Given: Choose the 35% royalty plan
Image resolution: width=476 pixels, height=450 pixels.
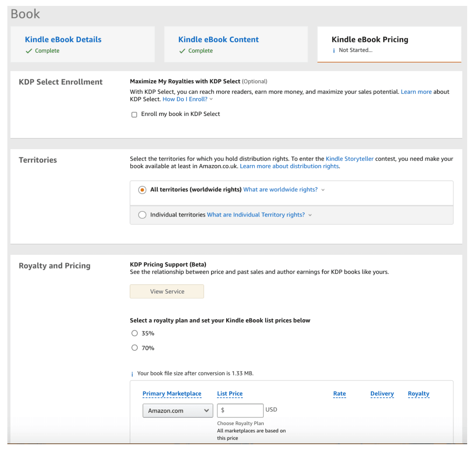Looking at the screenshot, I should (x=134, y=333).
